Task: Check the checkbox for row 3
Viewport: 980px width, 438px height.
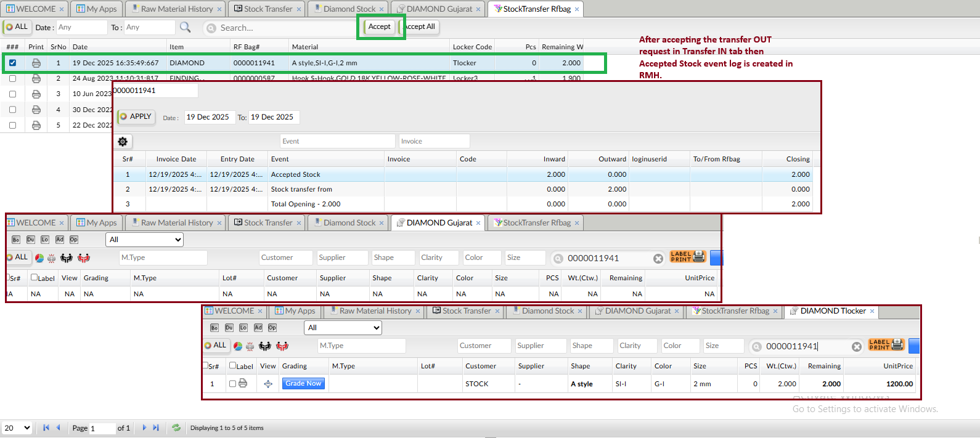Action: (12, 94)
